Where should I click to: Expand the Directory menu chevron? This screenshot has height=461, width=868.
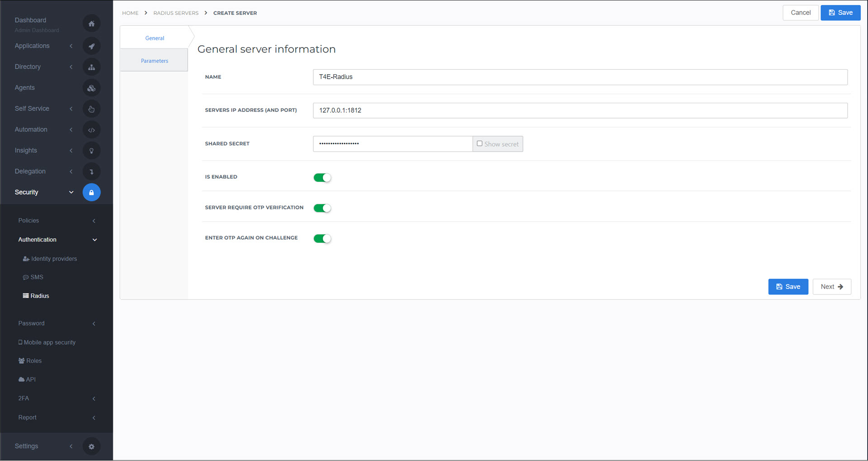[x=71, y=67]
